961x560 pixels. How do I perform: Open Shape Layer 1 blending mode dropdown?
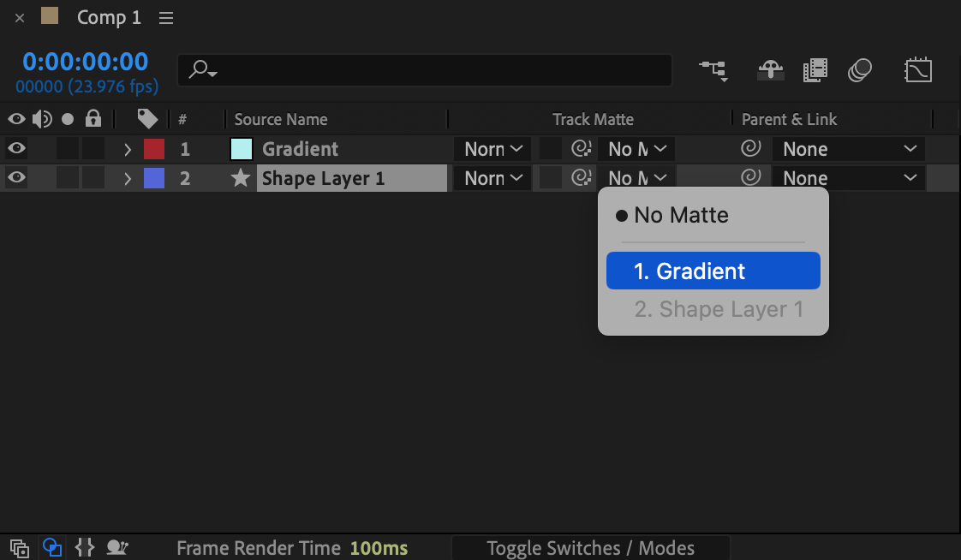(492, 178)
